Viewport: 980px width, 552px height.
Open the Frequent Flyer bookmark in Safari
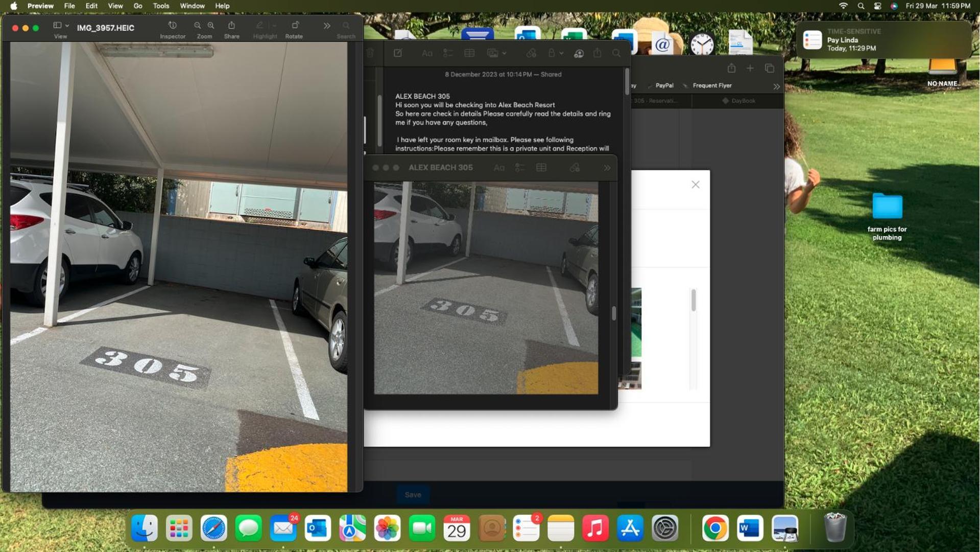712,85
